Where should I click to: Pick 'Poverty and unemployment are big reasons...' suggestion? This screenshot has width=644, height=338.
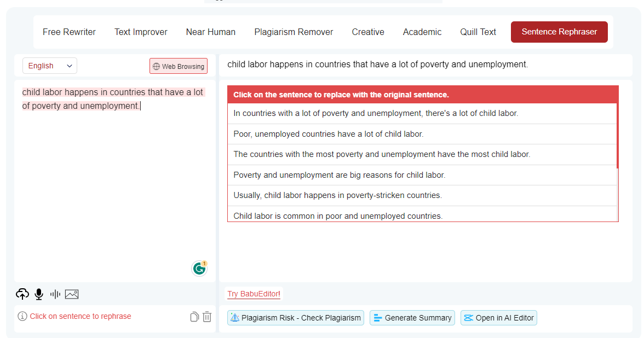(422, 175)
